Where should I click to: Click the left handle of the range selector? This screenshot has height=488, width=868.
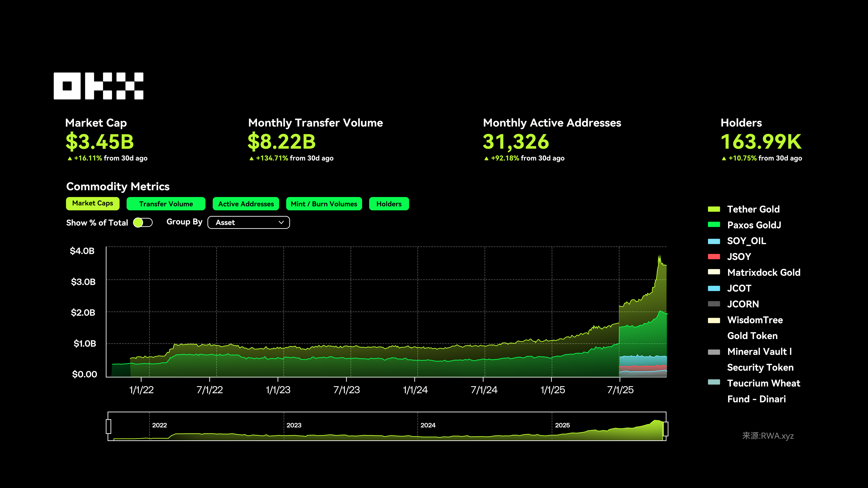[x=108, y=426]
